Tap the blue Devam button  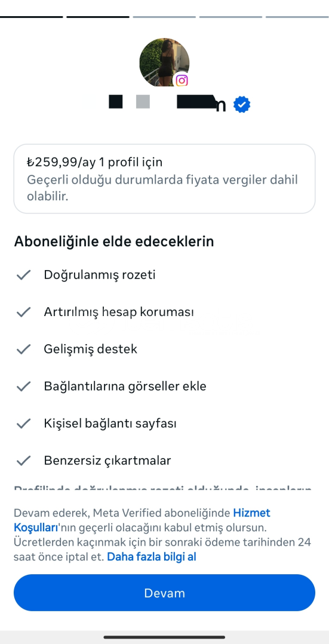pyautogui.click(x=165, y=593)
